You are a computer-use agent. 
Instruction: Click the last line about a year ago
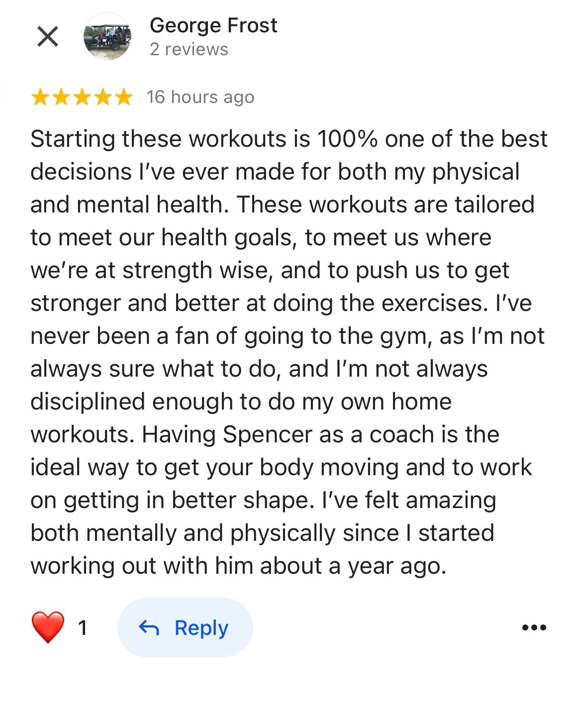click(x=238, y=566)
